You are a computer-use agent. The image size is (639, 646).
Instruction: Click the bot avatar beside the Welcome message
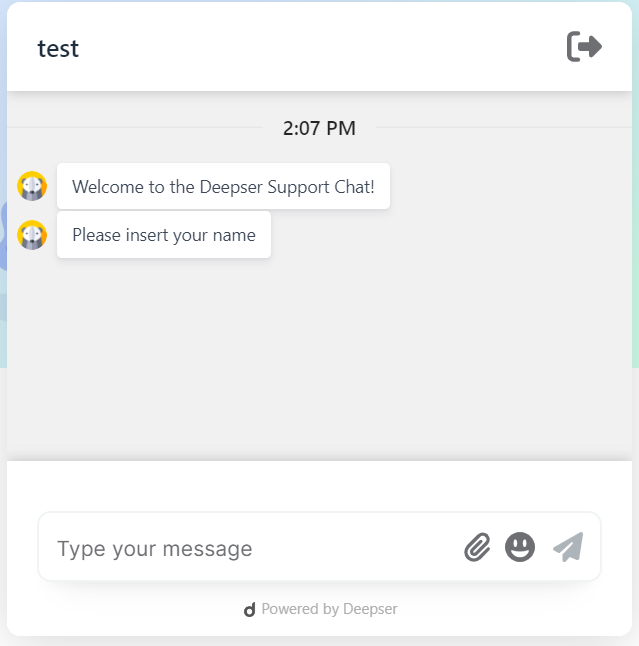click(32, 186)
